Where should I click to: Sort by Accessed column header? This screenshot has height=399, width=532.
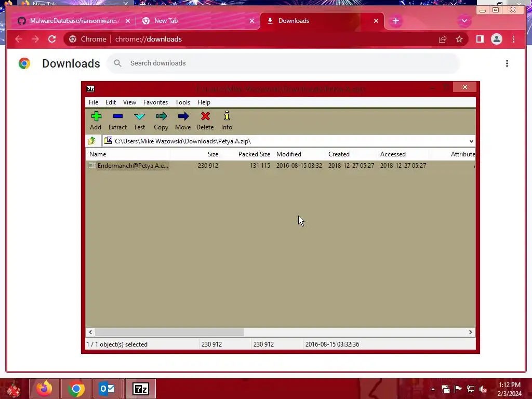pyautogui.click(x=403, y=154)
